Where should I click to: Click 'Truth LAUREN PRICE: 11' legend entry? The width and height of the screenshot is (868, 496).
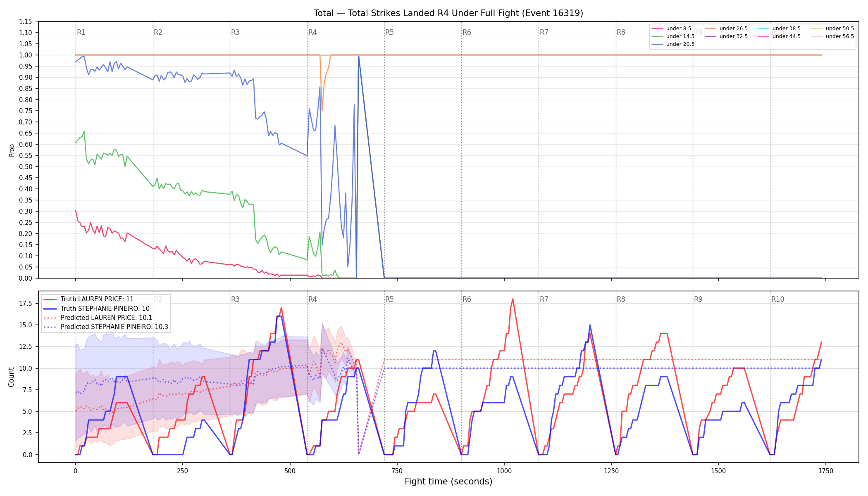pyautogui.click(x=88, y=299)
